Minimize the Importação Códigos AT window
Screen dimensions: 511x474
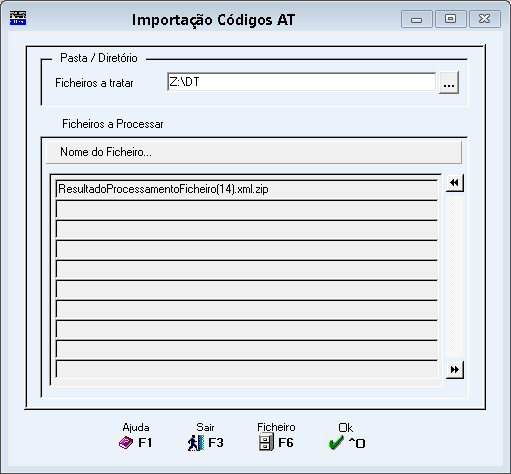[416, 19]
